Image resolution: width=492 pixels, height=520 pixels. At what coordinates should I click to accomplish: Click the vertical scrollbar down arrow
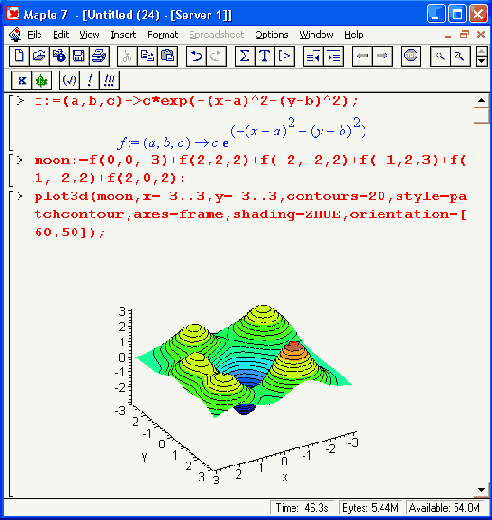[x=481, y=490]
